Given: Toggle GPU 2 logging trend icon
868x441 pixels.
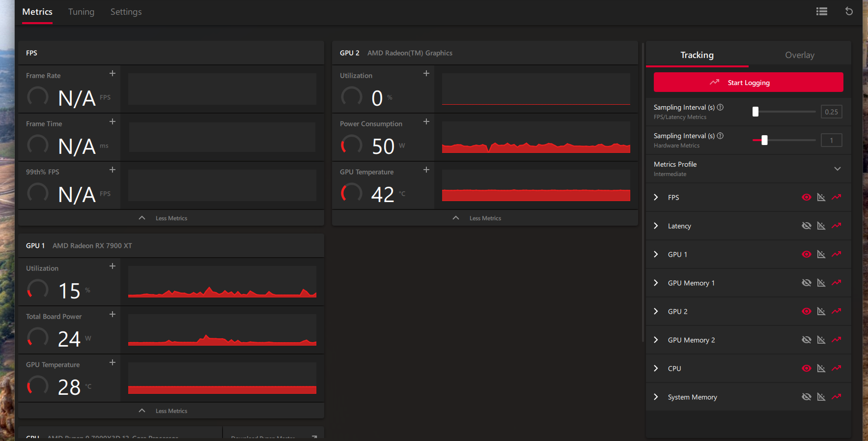Looking at the screenshot, I should click(x=837, y=311).
